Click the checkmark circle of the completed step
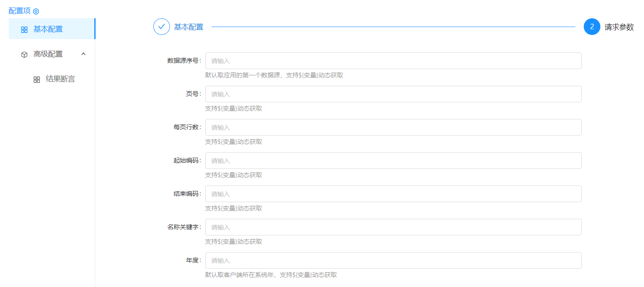 click(x=162, y=27)
